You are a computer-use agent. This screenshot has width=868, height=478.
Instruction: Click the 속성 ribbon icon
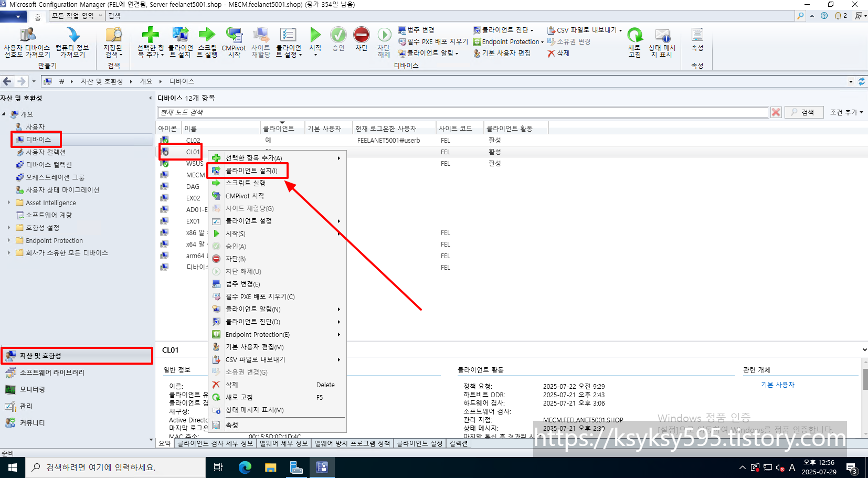[x=697, y=35]
